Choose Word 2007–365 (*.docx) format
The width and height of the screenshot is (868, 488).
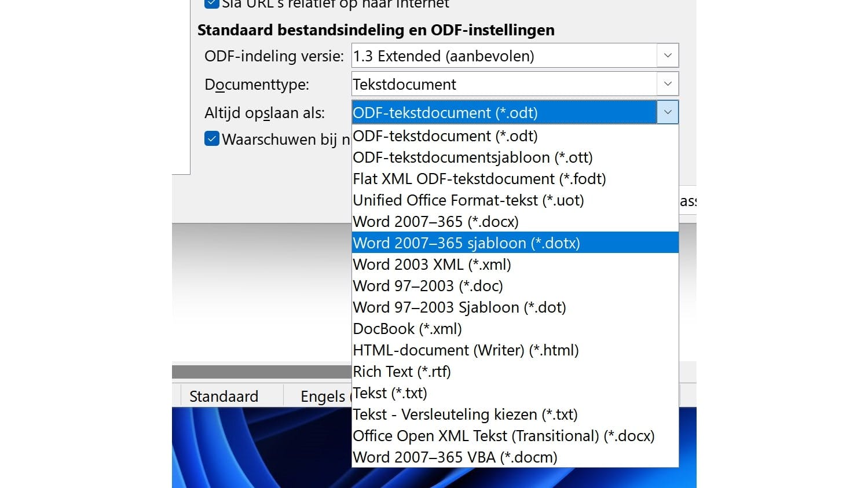tap(435, 222)
